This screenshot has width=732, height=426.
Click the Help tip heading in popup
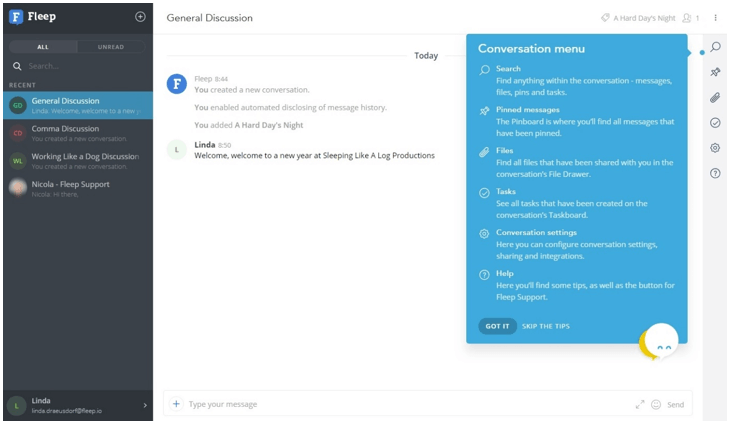505,273
